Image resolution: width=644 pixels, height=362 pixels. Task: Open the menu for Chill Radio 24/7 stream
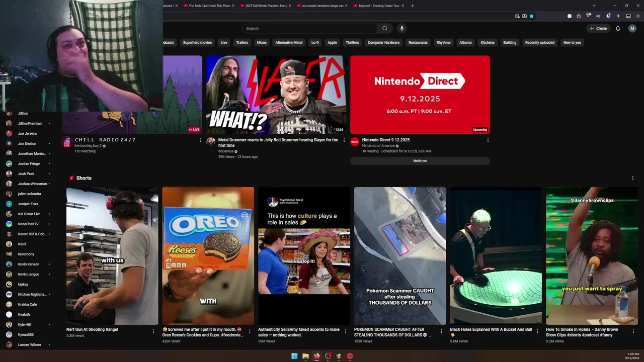[x=200, y=140]
